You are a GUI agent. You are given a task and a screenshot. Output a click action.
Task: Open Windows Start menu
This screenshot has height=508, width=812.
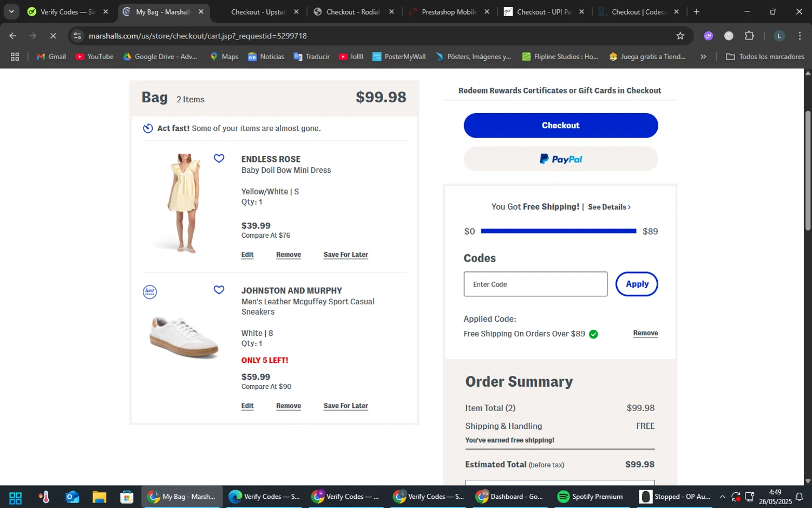click(15, 497)
